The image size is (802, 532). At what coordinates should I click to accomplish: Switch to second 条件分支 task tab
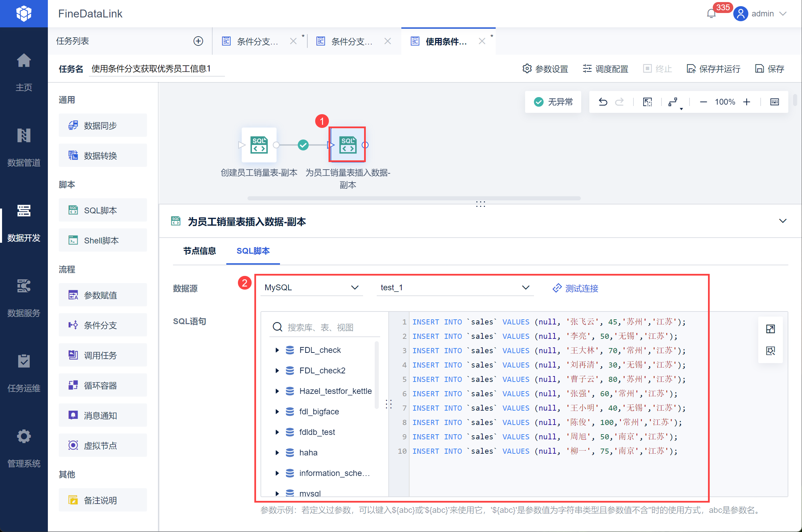[351, 41]
